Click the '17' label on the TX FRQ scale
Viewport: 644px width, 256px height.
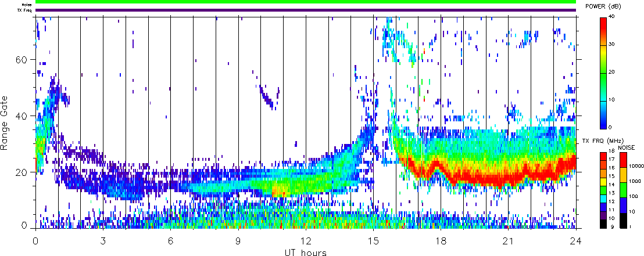(x=611, y=158)
